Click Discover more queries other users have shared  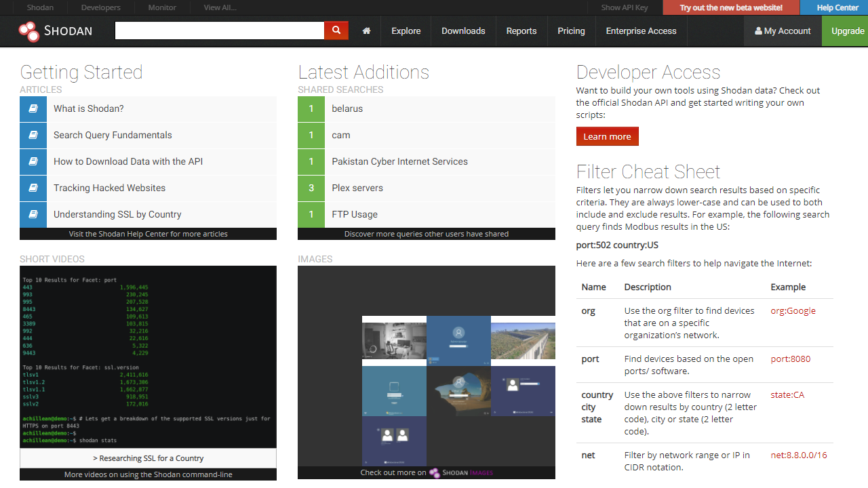click(426, 234)
